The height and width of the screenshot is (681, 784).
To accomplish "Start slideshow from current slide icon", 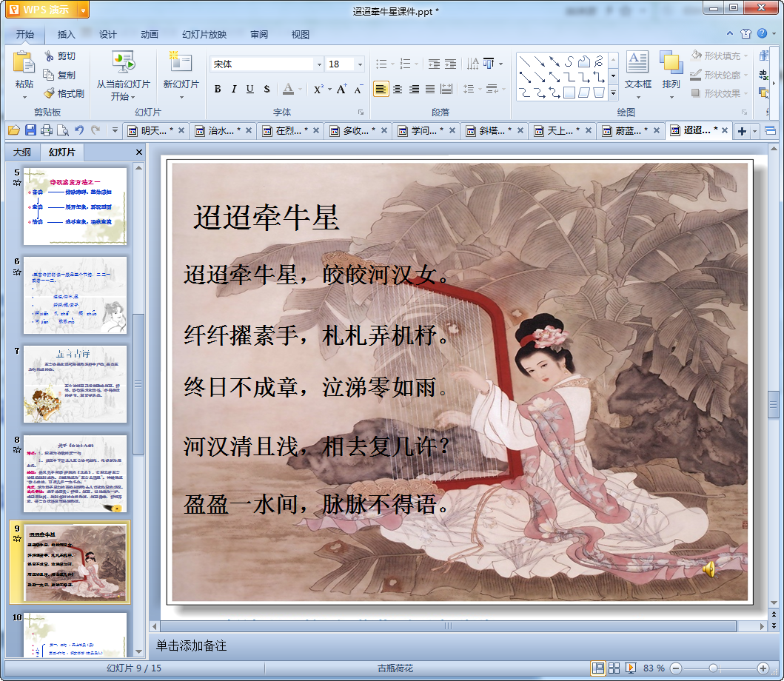I will point(123,63).
